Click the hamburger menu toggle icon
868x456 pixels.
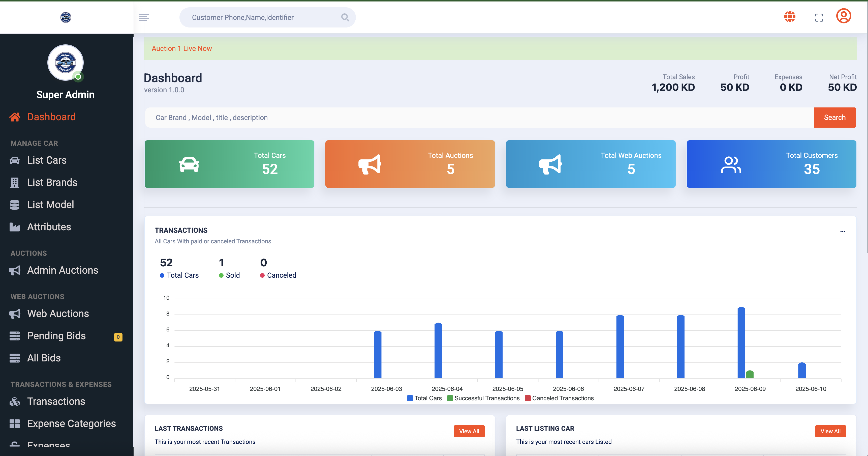tap(144, 18)
